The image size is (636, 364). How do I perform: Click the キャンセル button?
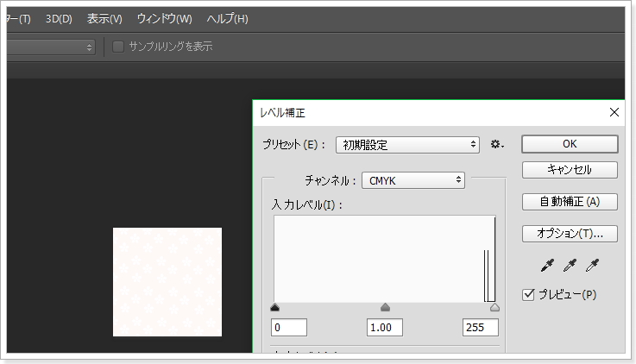pyautogui.click(x=570, y=170)
